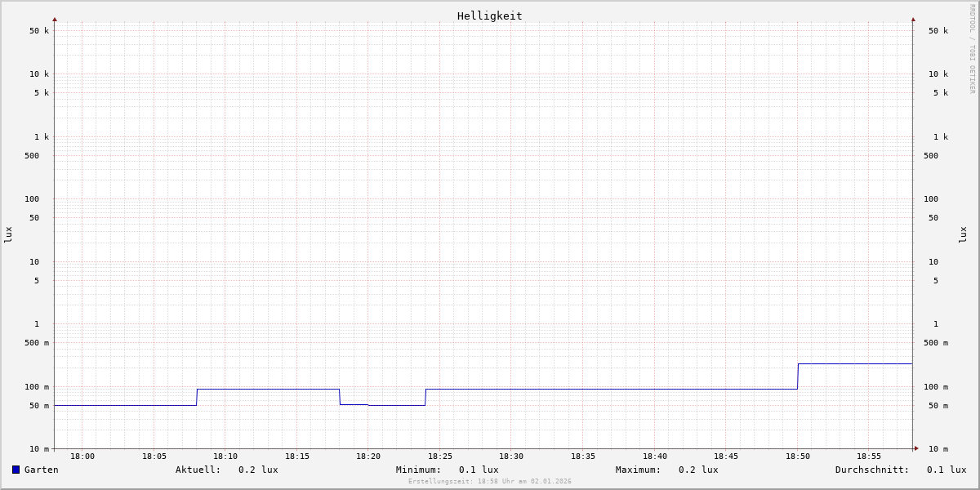The height and width of the screenshot is (490, 980).
Task: Click the '50 m' label on left axis
Action: point(39,406)
